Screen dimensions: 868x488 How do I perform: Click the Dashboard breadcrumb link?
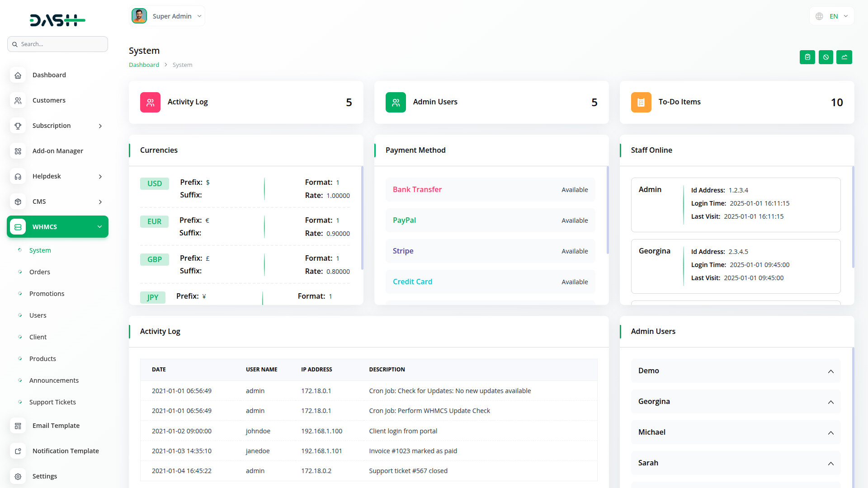point(144,65)
